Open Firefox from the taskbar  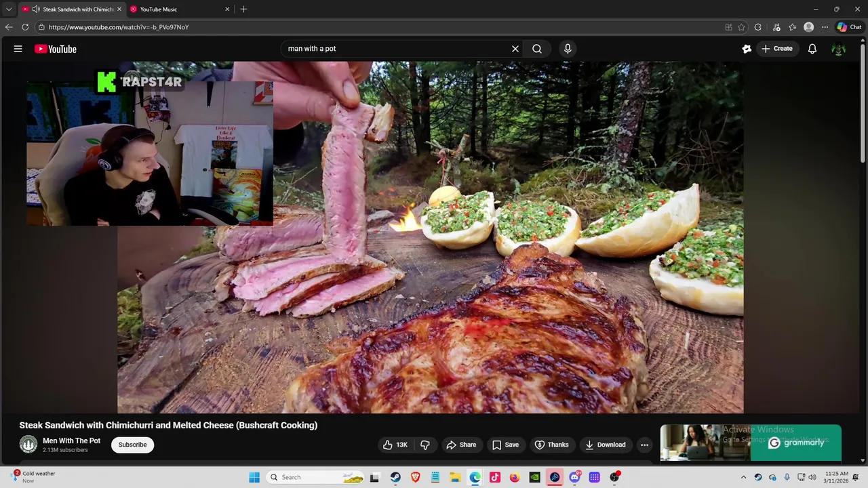(x=515, y=477)
